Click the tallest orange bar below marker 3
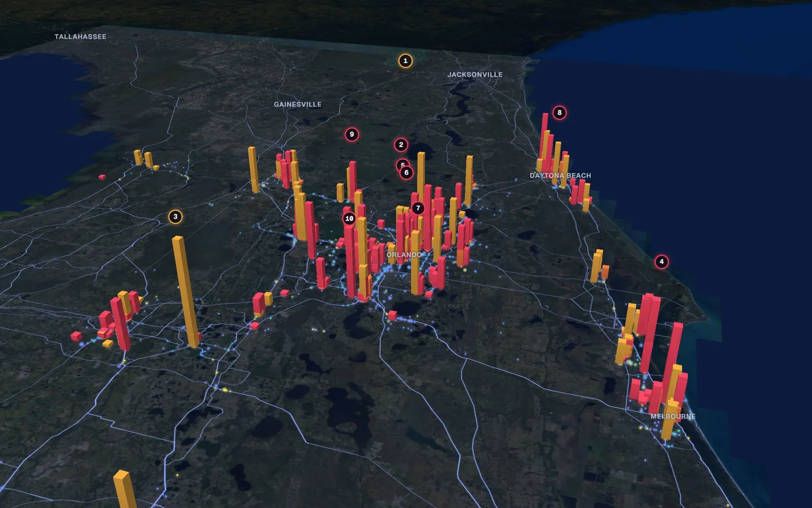Screen dimensions: 812x508 (x=185, y=292)
